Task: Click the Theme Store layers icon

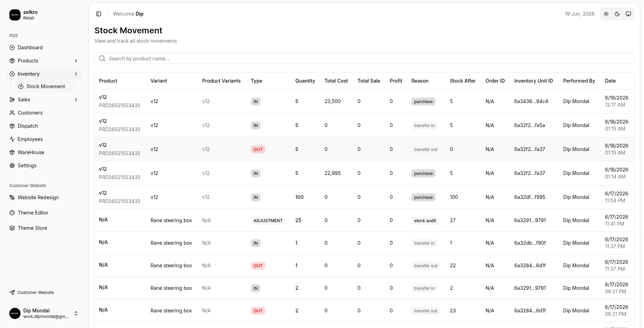Action: 12,228
